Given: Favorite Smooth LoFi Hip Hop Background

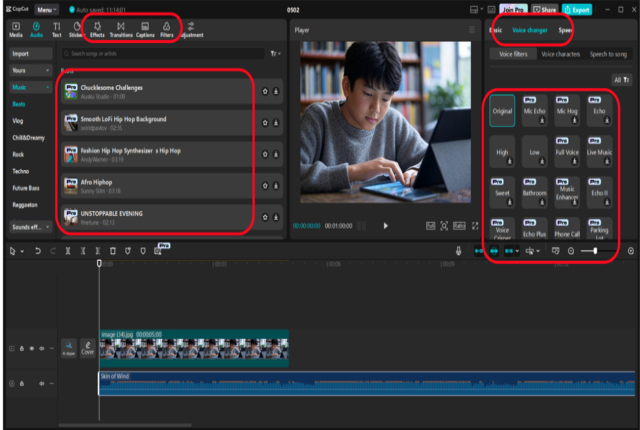Looking at the screenshot, I should 265,122.
